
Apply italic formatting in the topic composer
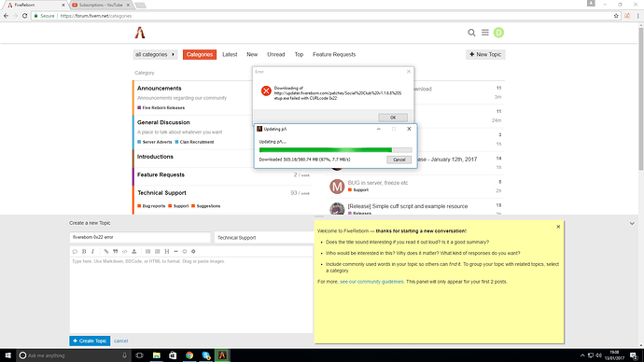pyautogui.click(x=92, y=251)
